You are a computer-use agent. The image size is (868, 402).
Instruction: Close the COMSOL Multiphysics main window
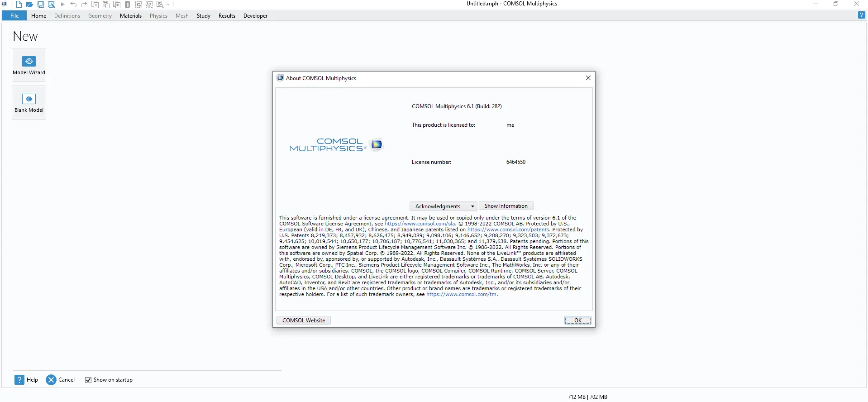pos(857,4)
